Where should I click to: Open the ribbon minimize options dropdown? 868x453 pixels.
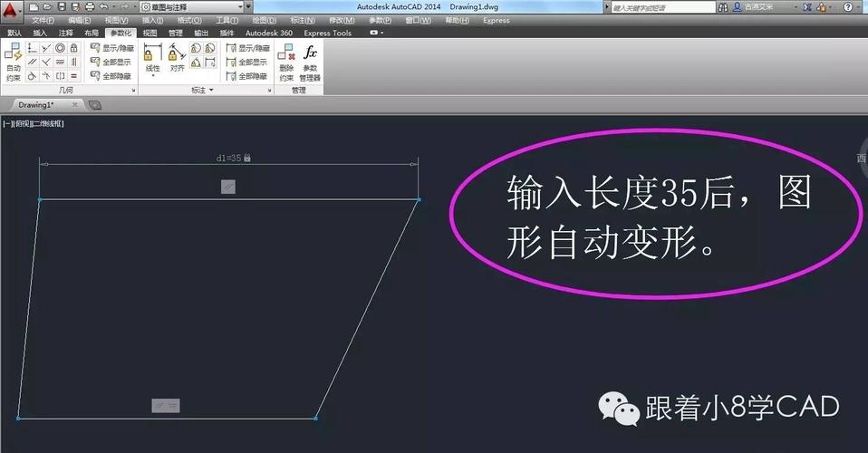[x=377, y=33]
